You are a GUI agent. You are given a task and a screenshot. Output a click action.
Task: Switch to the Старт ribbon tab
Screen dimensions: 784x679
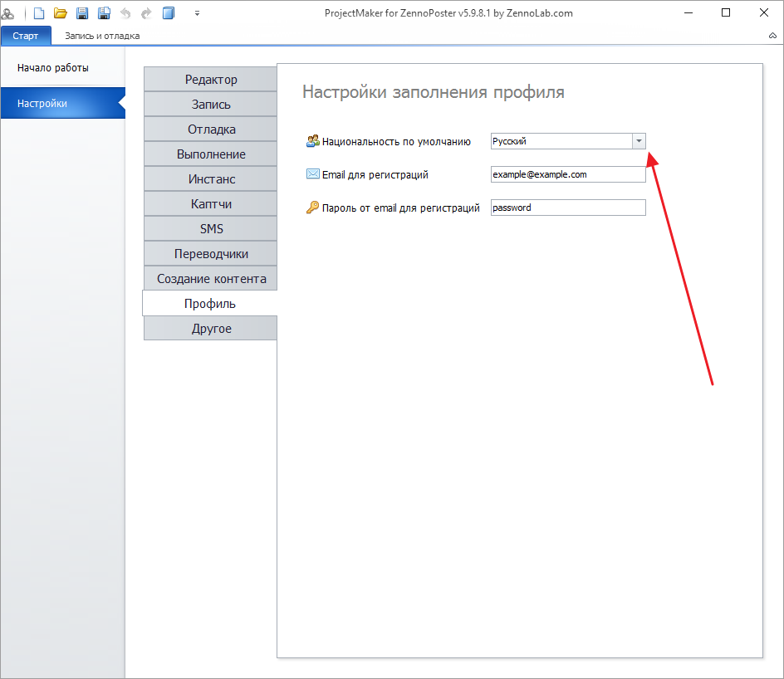(x=26, y=36)
